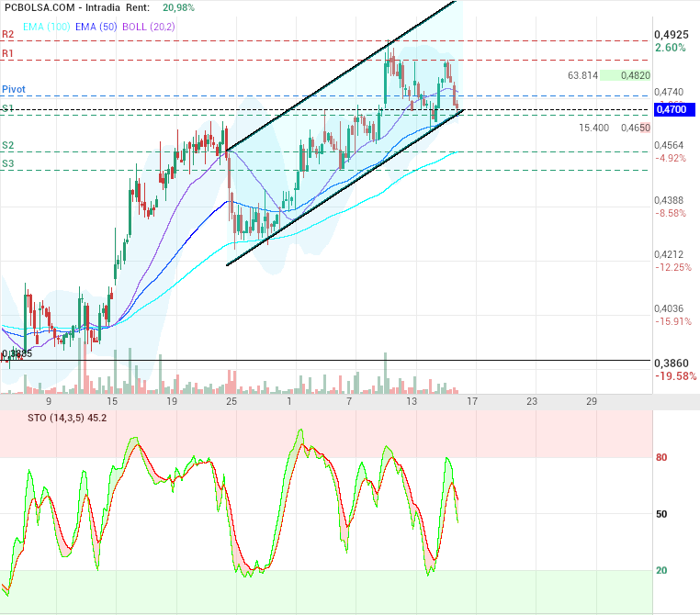Click the blue 0,4700 current price tag
The width and height of the screenshot is (700, 615).
[x=672, y=109]
